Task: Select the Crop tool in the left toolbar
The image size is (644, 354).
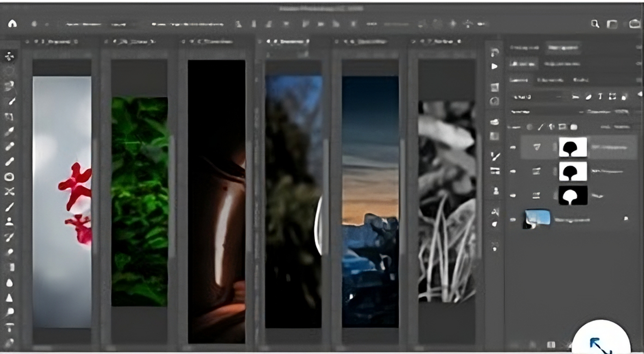Action: 10,117
